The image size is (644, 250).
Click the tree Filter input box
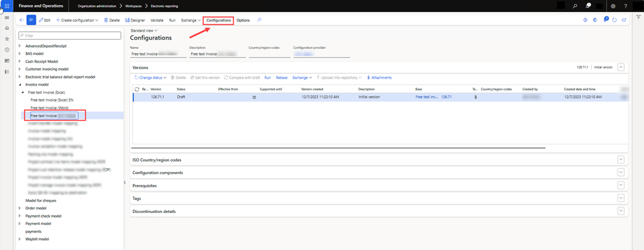pos(70,36)
